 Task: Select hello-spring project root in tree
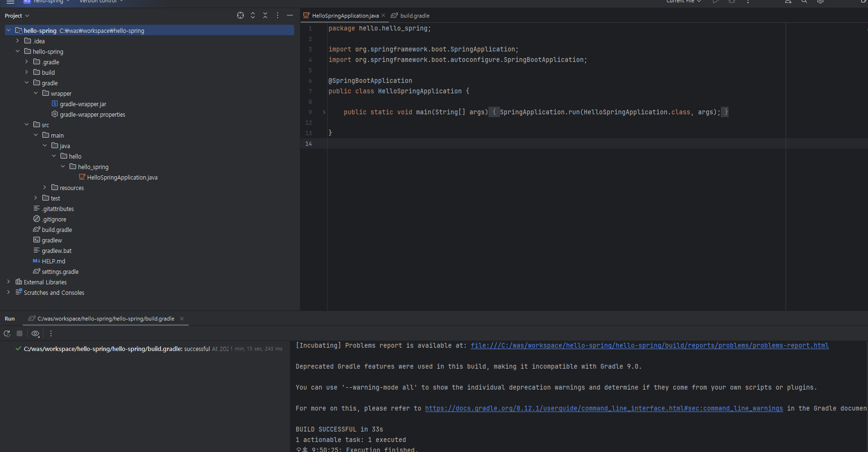[150, 30]
